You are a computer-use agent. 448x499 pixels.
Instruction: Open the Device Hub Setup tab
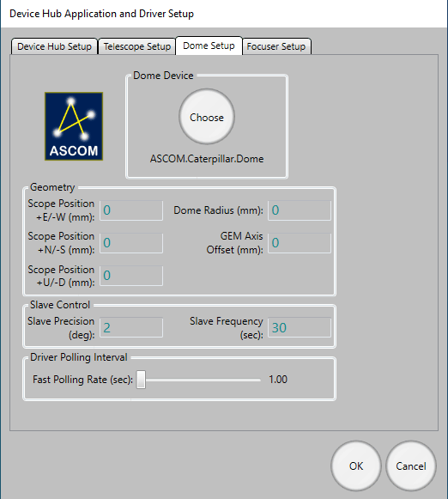[54, 46]
